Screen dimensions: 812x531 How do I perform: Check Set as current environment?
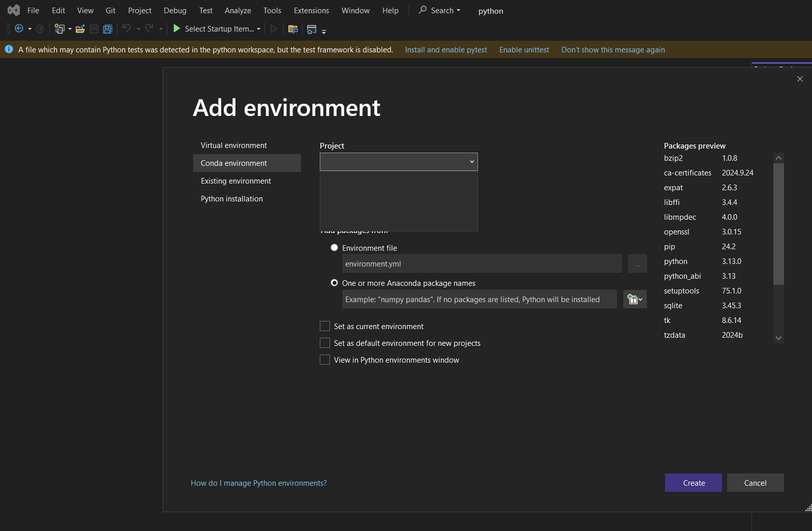point(325,326)
